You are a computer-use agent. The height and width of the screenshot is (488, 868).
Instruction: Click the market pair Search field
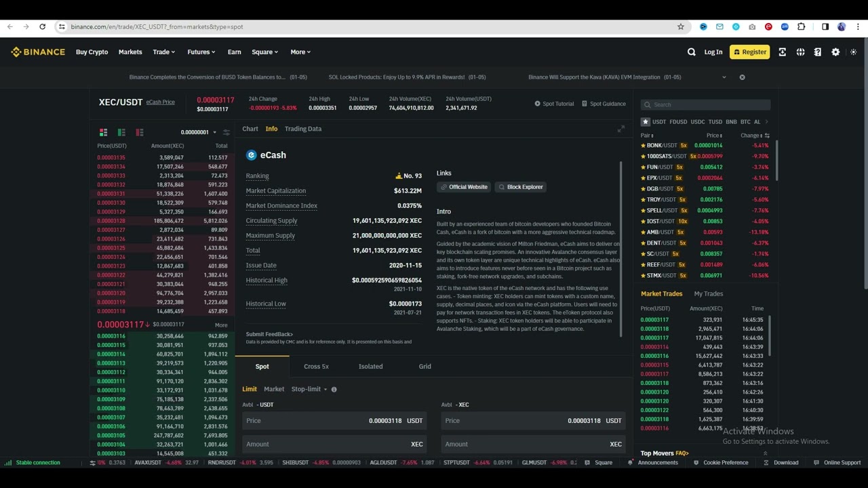(x=706, y=105)
